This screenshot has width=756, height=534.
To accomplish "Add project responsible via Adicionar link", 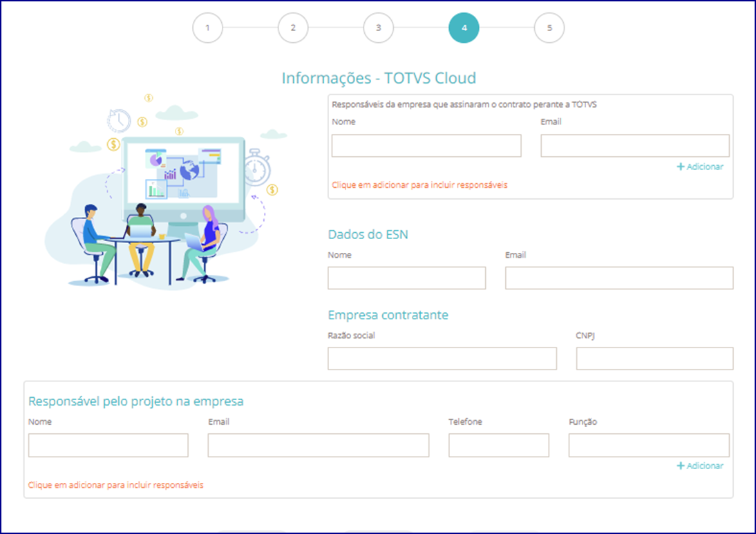I will (x=700, y=466).
